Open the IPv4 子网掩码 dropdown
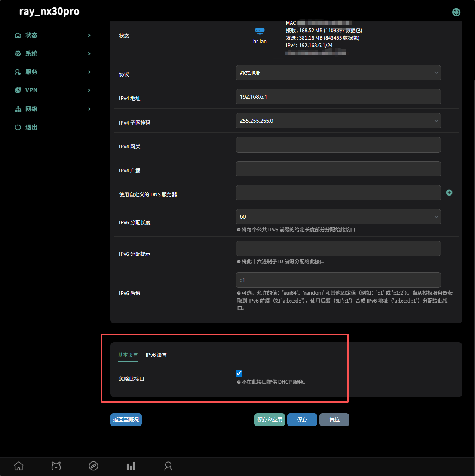The image size is (475, 476). point(338,121)
